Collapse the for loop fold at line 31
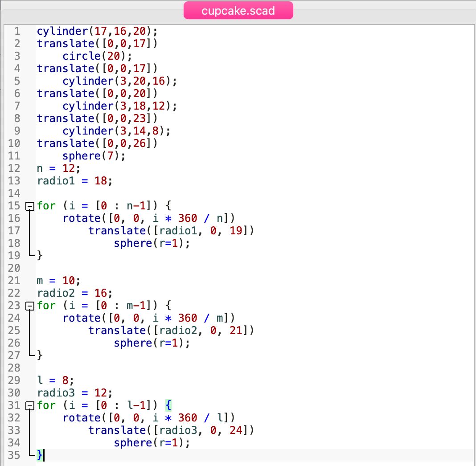Viewport: 476px width, 466px height. click(30, 405)
